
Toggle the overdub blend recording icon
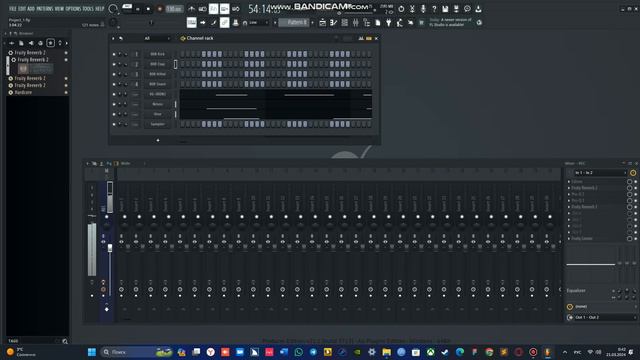[224, 9]
